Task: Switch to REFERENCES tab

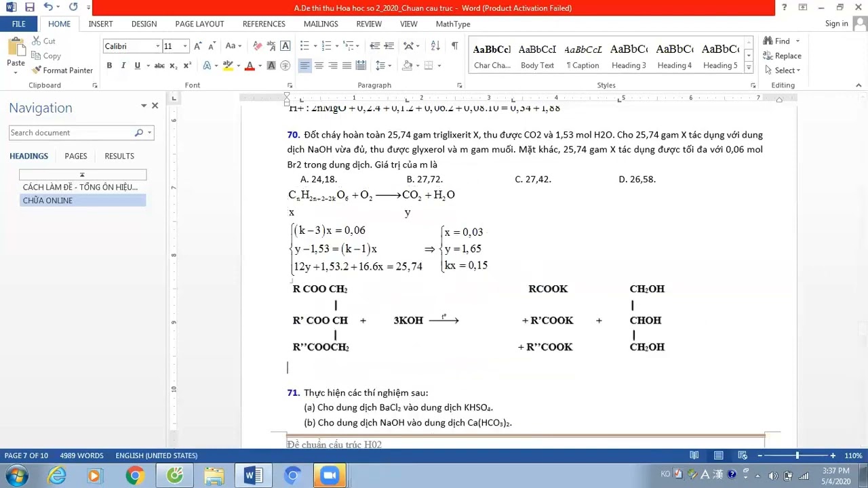Action: [264, 24]
